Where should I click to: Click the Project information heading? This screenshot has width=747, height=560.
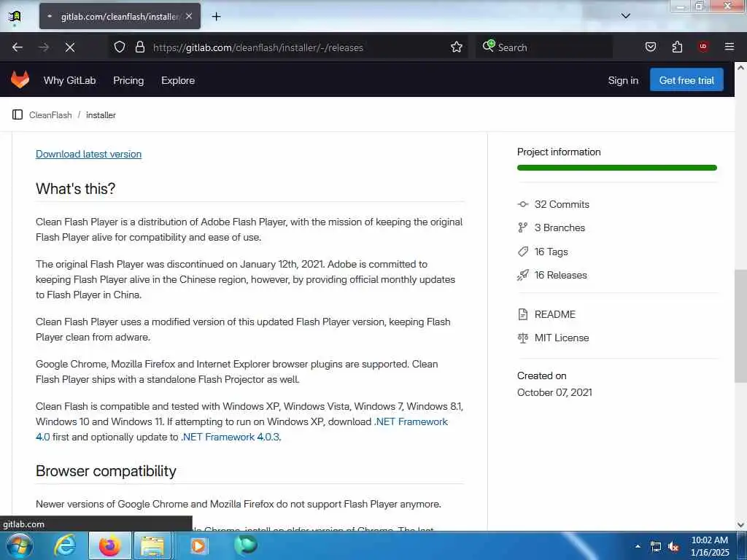[559, 152]
